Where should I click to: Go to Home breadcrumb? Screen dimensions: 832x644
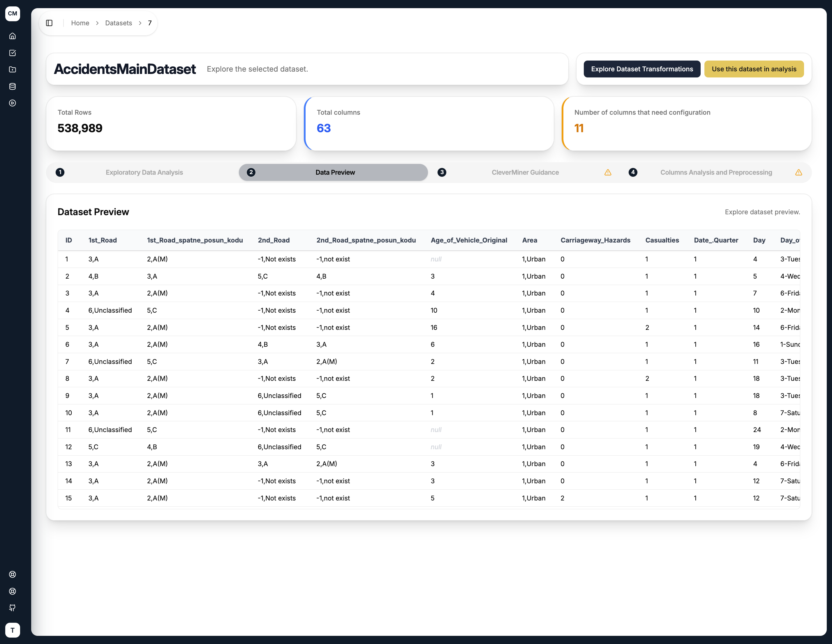(80, 23)
